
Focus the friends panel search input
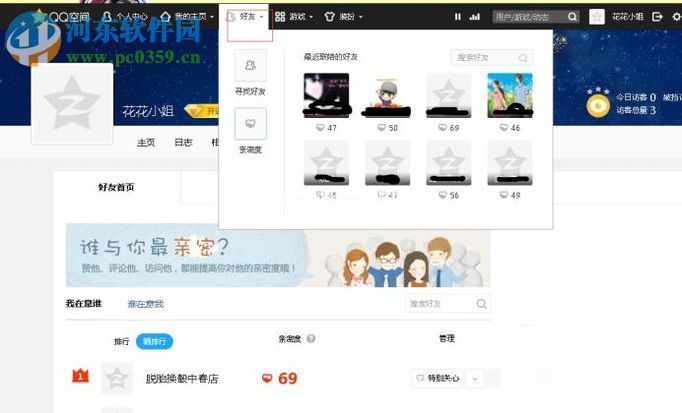pos(484,57)
